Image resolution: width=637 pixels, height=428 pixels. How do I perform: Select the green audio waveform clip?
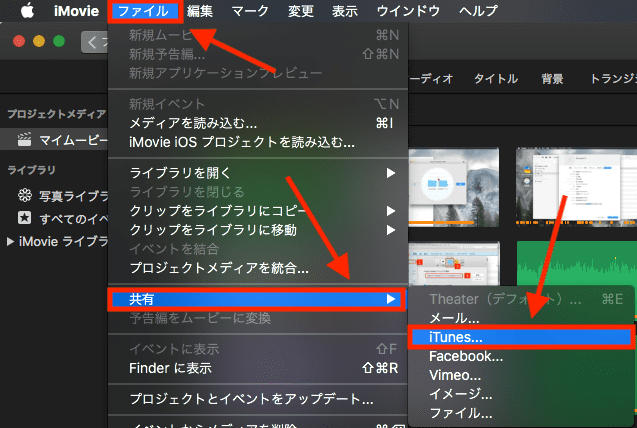click(576, 264)
